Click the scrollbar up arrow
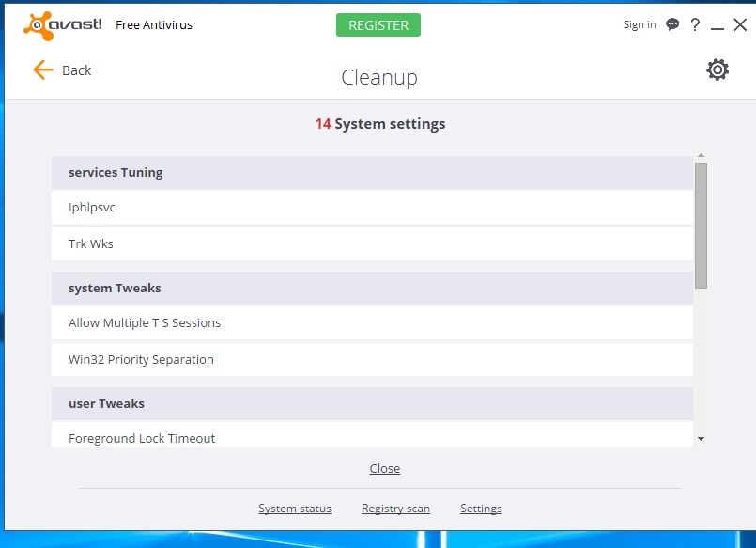Image resolution: width=756 pixels, height=548 pixels. 701,155
